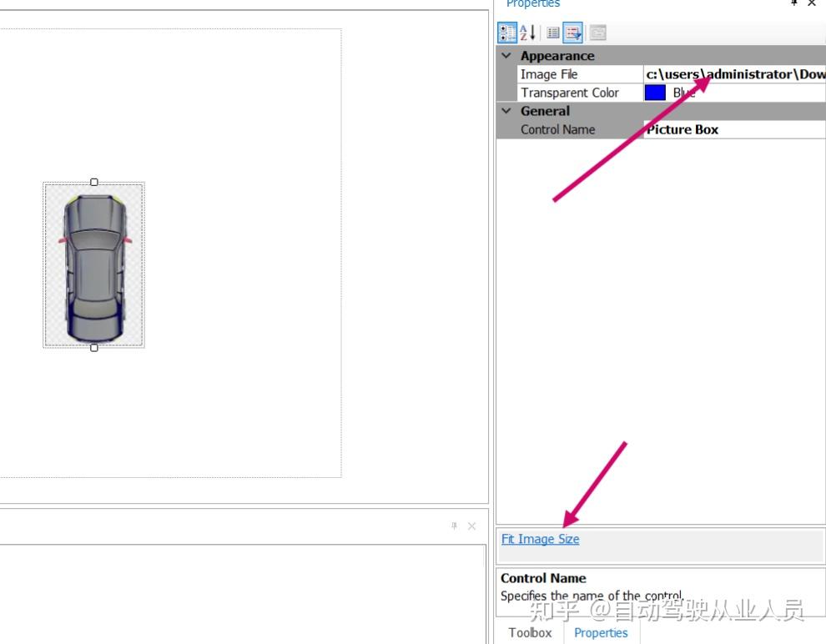Edit the Image File path field
The height and width of the screenshot is (644, 826).
click(x=734, y=74)
